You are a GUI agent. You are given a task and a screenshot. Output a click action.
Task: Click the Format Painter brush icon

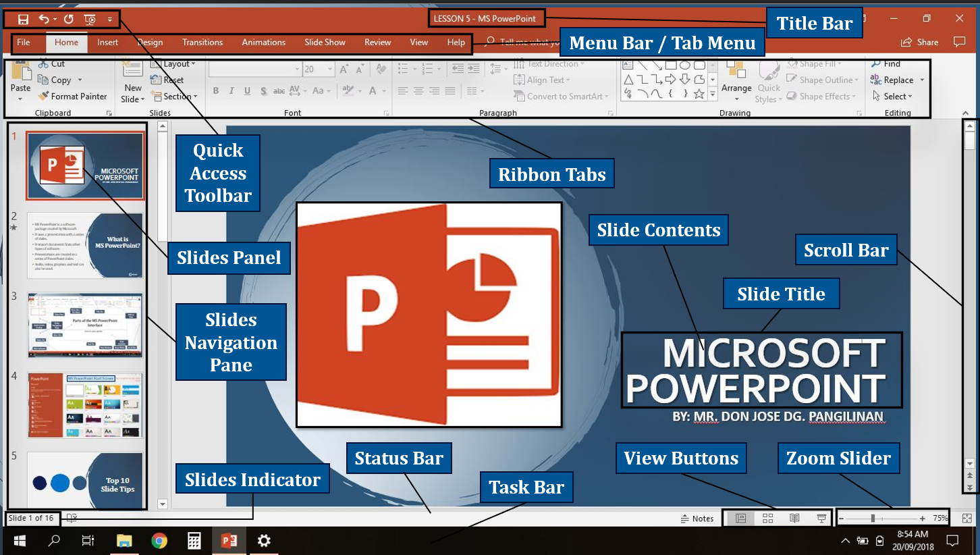[44, 97]
